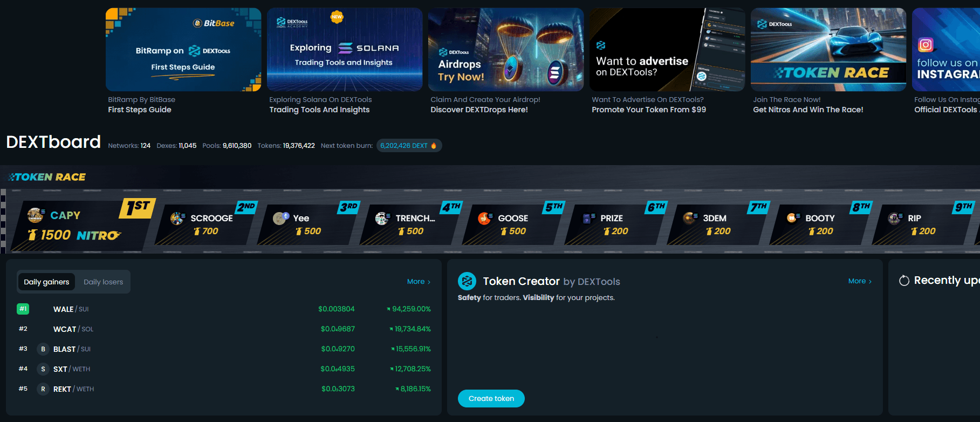Click the Token Creator DEXTools logo icon
The image size is (980, 422).
tap(467, 281)
